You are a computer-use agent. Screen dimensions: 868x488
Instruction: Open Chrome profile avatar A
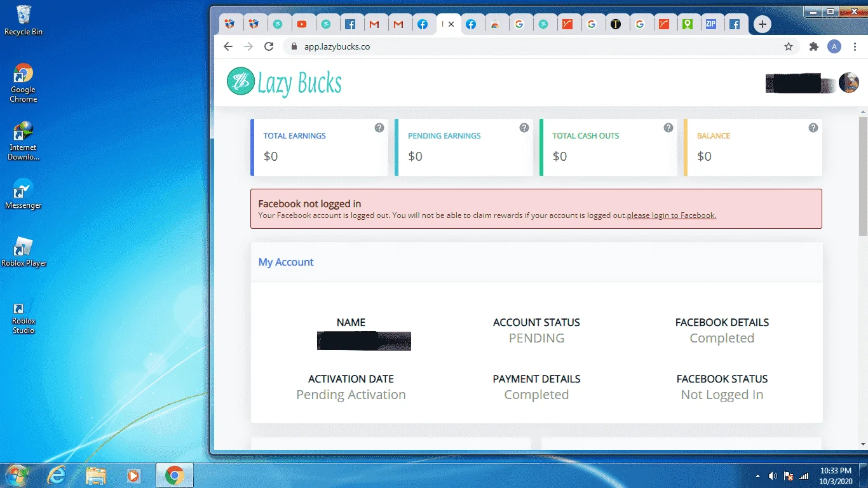tap(834, 46)
